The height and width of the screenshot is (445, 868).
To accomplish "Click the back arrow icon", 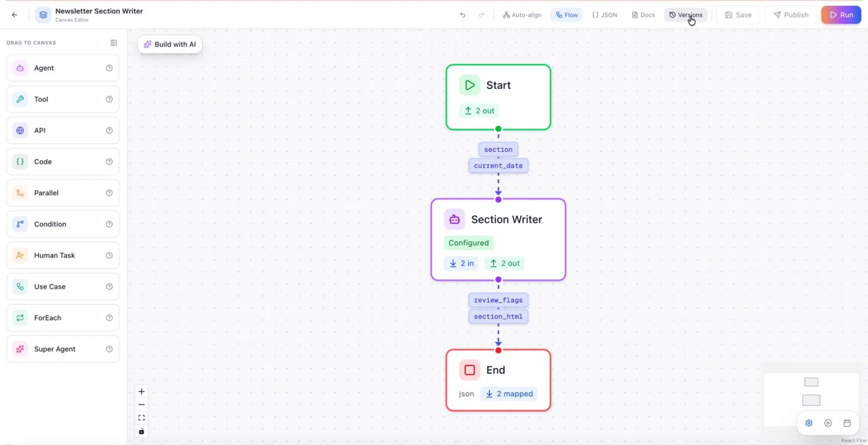I will pyautogui.click(x=15, y=15).
